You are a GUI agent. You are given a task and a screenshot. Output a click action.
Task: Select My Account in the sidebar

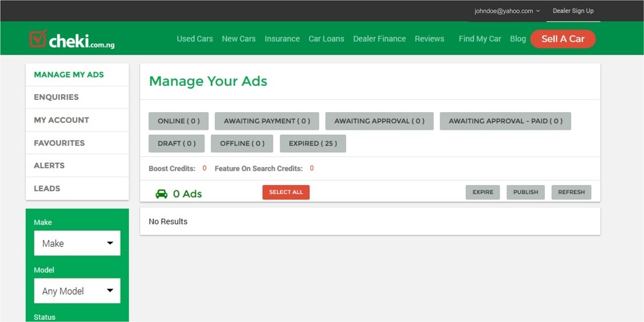click(61, 120)
